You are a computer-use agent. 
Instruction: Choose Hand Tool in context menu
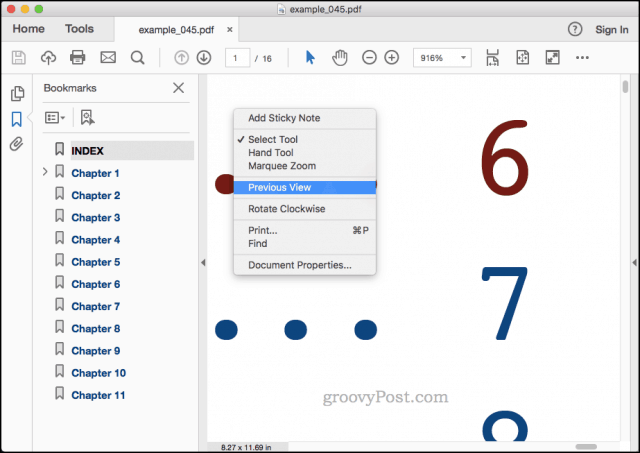(305, 153)
